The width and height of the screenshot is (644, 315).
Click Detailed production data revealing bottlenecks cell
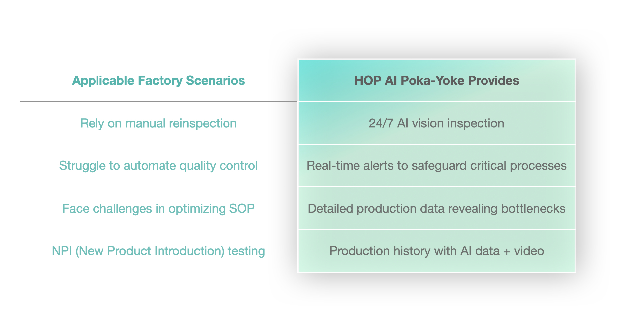click(436, 208)
